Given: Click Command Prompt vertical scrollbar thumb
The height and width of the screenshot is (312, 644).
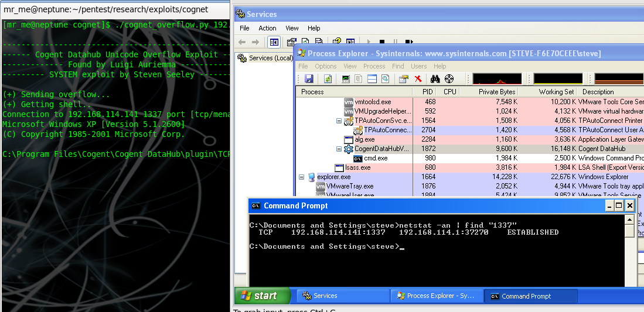Looking at the screenshot, I should [x=629, y=231].
